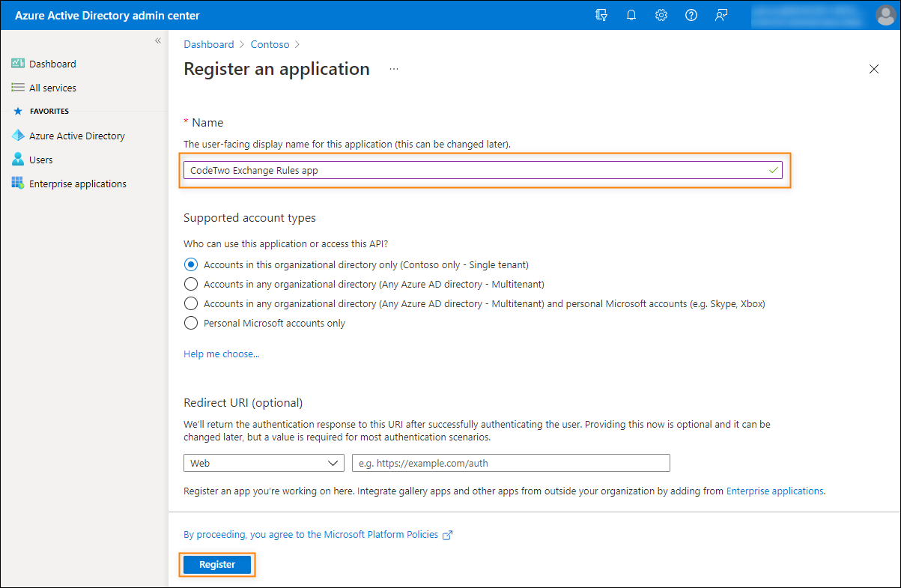Open the notifications bell icon
901x588 pixels.
(x=631, y=15)
